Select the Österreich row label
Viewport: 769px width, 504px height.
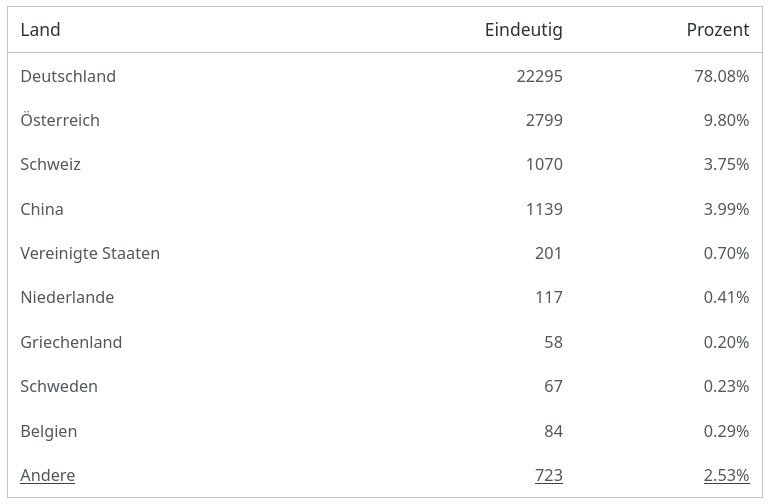pyautogui.click(x=60, y=120)
